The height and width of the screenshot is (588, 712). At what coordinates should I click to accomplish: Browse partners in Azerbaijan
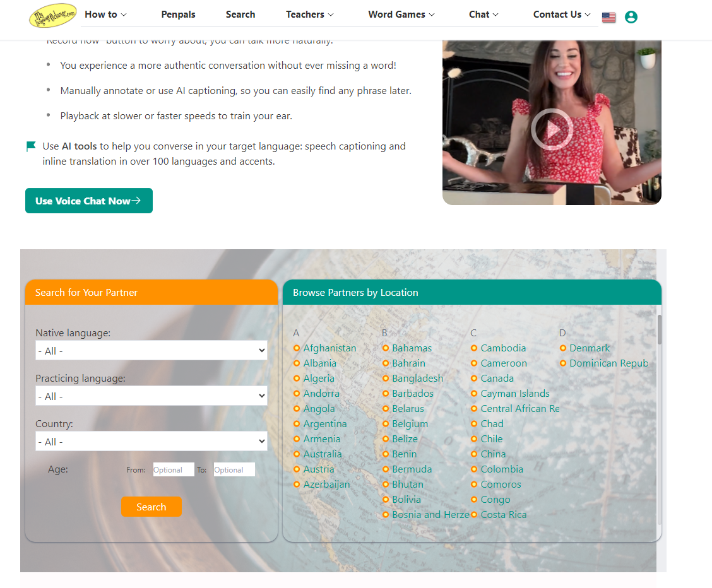point(326,485)
